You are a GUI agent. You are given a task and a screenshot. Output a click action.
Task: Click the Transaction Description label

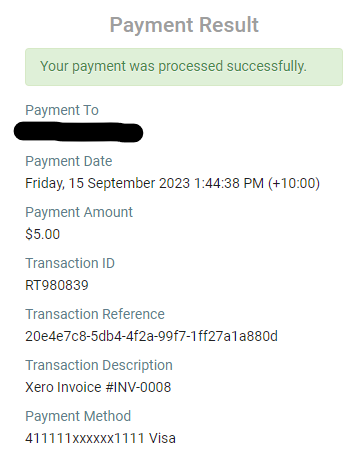pyautogui.click(x=99, y=365)
